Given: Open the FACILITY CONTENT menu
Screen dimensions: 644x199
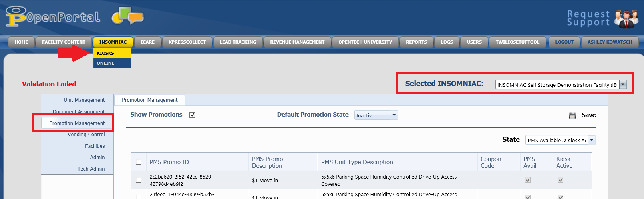Looking at the screenshot, I should point(64,42).
